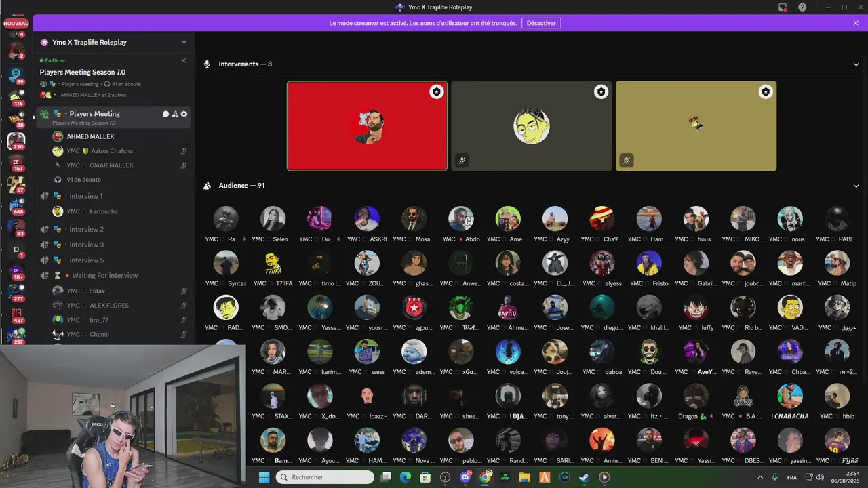Screen dimensions: 868x488
Task: Select the olive speaker tile
Action: point(696,126)
